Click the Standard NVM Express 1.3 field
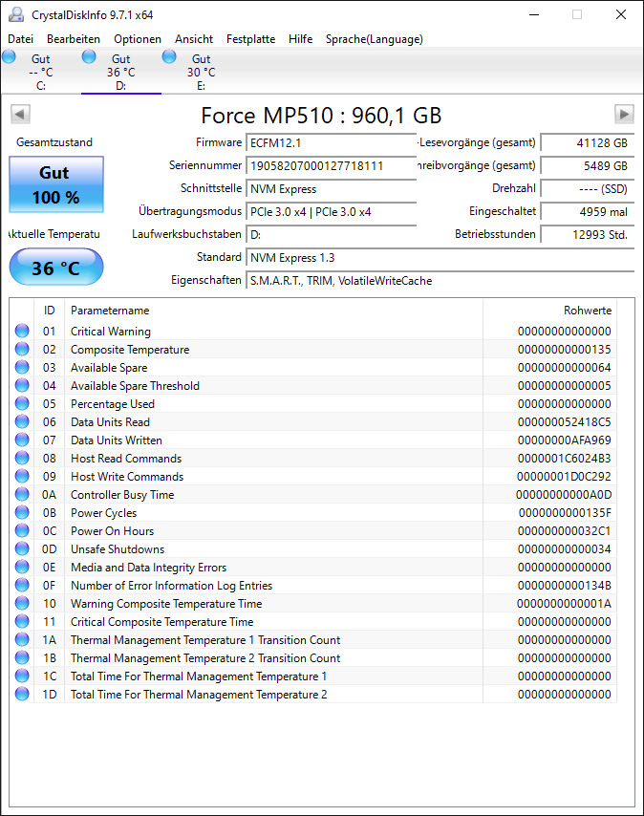Screen dimensions: 644x816 click(x=440, y=257)
